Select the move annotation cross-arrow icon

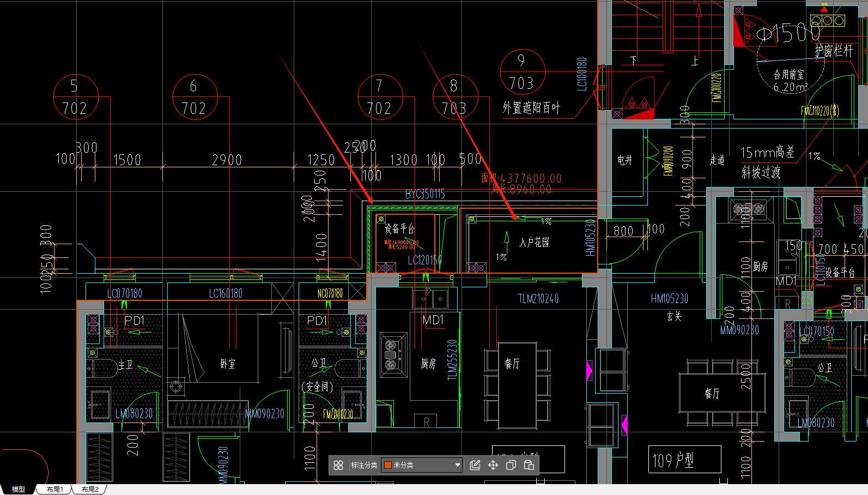493,465
